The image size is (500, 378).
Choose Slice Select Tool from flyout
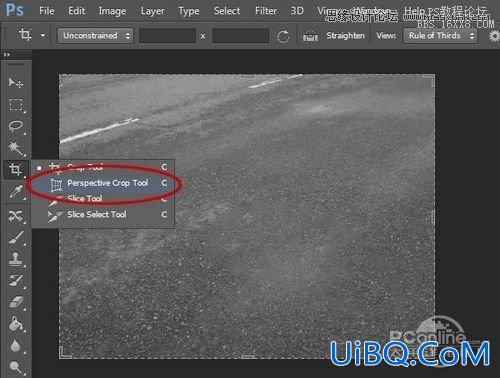coord(103,214)
